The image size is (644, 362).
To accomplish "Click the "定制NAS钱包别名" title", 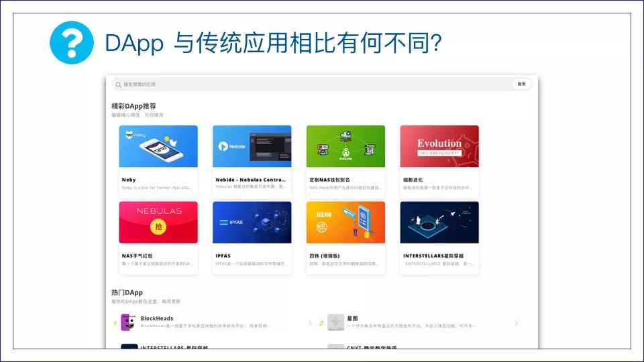I will [329, 180].
